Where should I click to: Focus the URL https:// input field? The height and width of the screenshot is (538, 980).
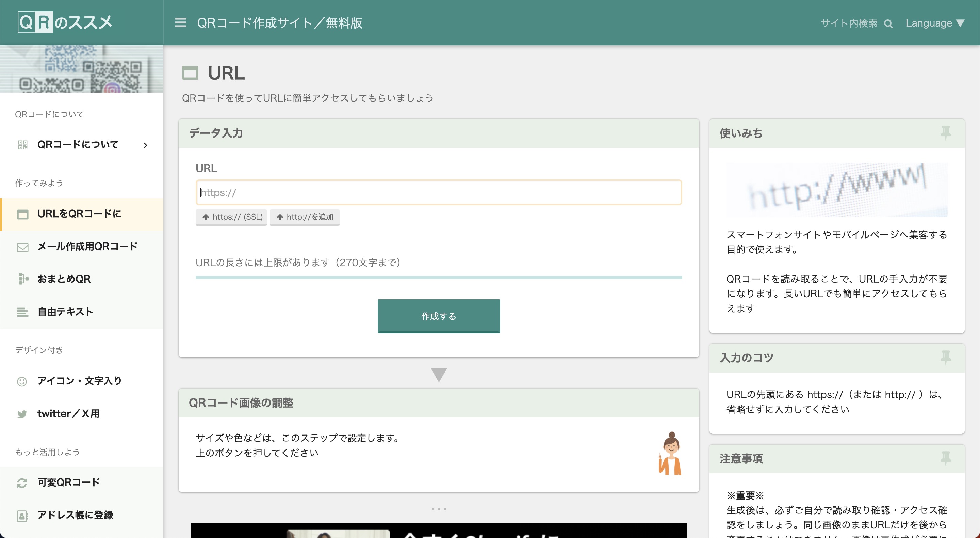point(439,193)
